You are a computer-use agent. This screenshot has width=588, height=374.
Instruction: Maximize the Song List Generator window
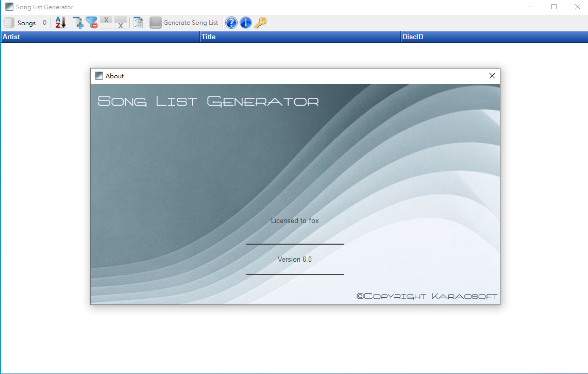click(554, 7)
